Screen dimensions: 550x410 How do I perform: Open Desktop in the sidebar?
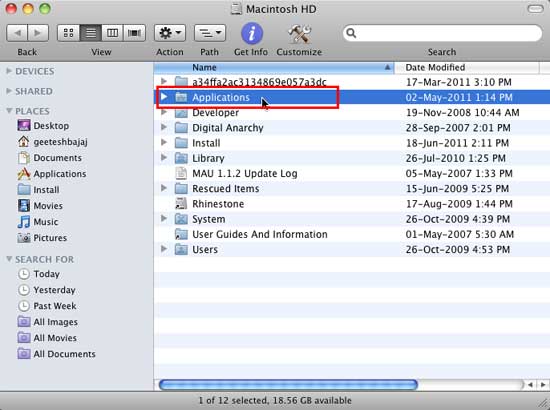click(x=43, y=126)
